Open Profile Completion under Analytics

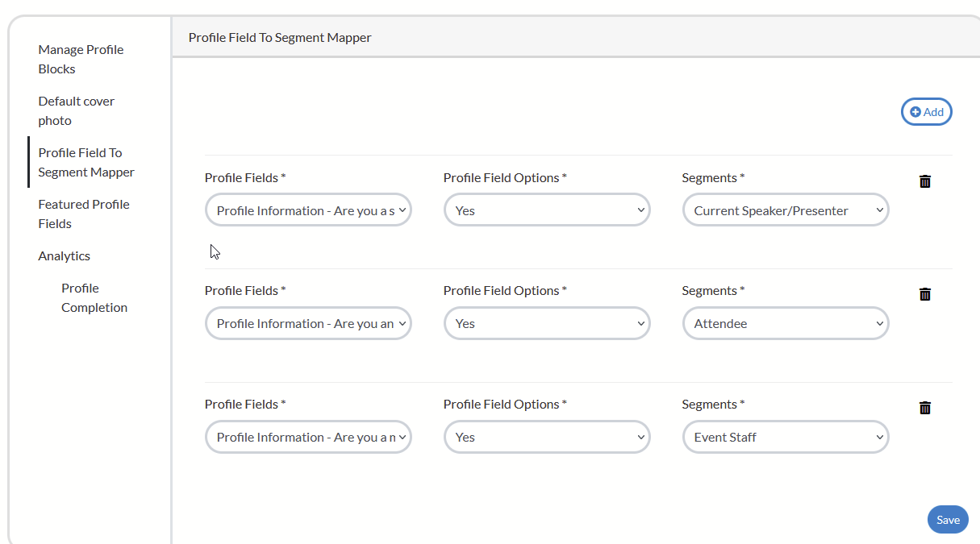coord(94,297)
